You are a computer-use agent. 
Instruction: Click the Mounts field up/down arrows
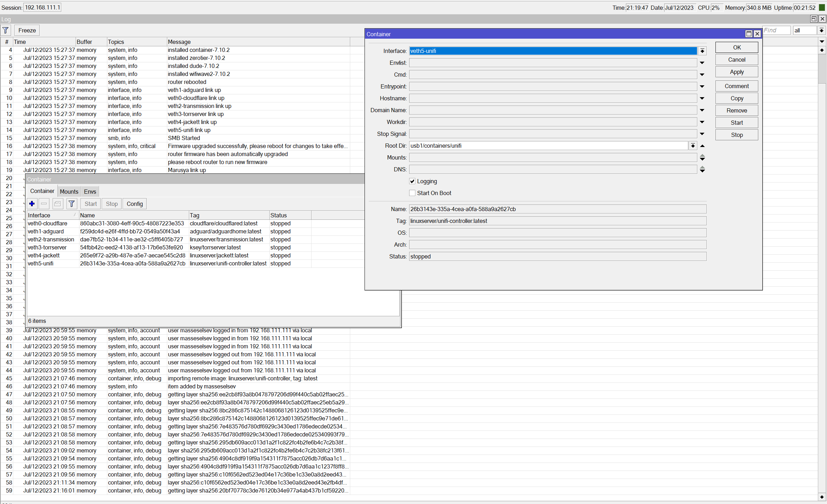(702, 158)
